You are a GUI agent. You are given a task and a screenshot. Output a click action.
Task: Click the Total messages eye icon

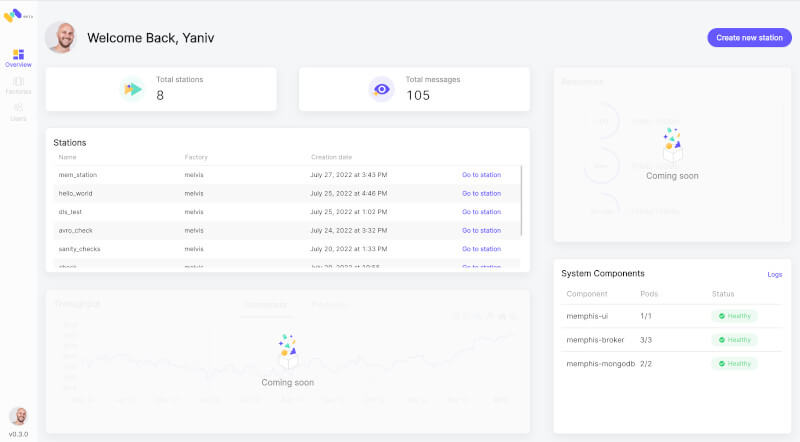(381, 89)
